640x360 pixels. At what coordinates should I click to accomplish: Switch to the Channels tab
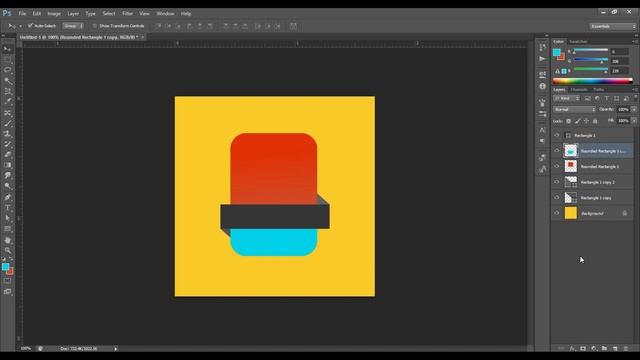point(579,89)
